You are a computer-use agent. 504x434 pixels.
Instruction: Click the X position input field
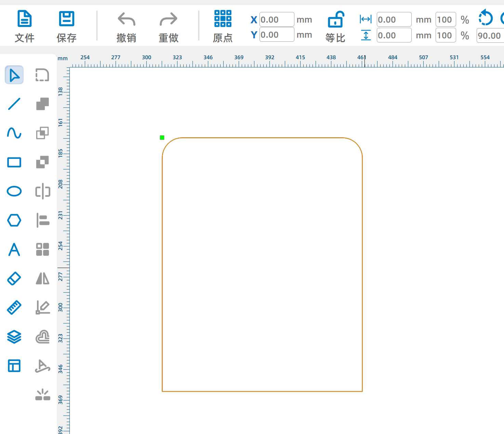(x=276, y=20)
